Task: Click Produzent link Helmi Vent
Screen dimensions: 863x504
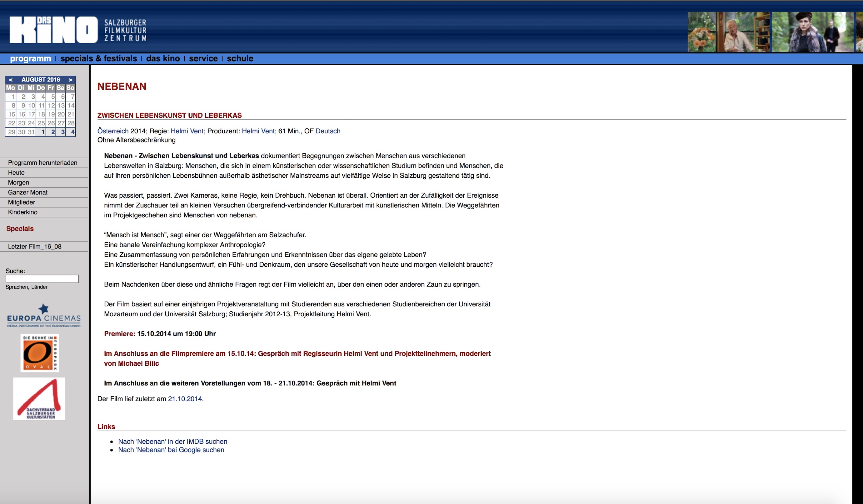Action: point(258,131)
